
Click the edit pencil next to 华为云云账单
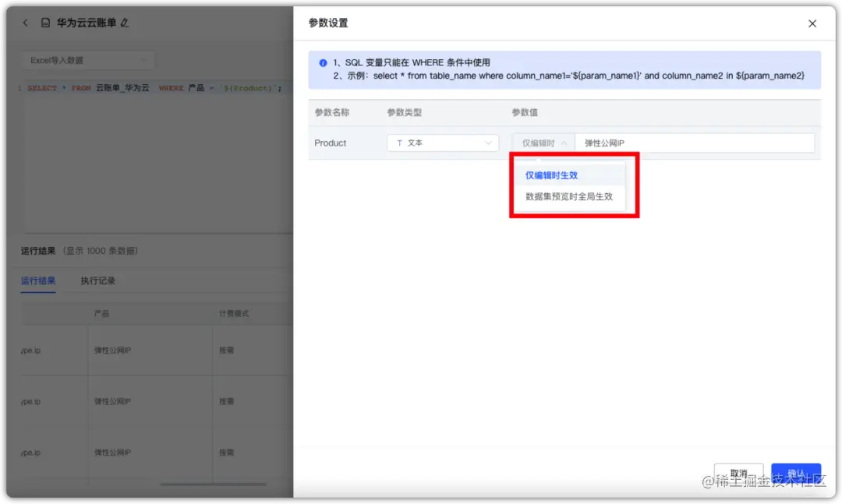coord(125,23)
